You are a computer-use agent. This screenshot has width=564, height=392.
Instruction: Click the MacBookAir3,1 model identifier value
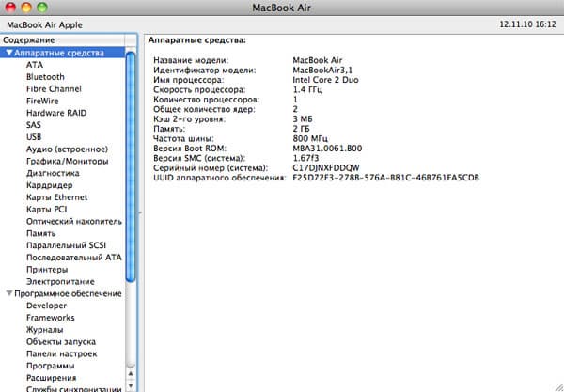(322, 71)
